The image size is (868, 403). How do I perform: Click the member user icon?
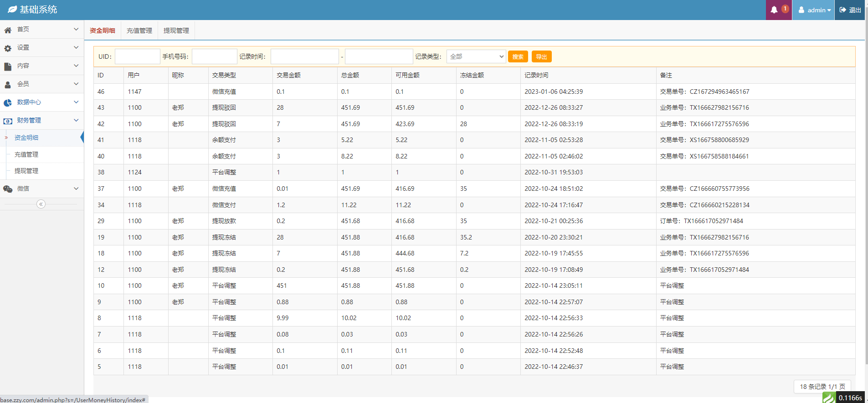(8, 85)
